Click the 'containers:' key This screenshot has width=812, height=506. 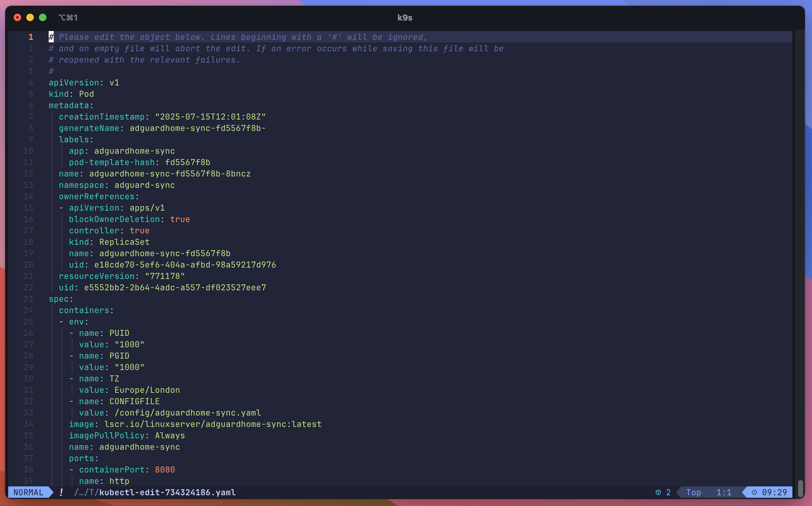click(x=86, y=310)
